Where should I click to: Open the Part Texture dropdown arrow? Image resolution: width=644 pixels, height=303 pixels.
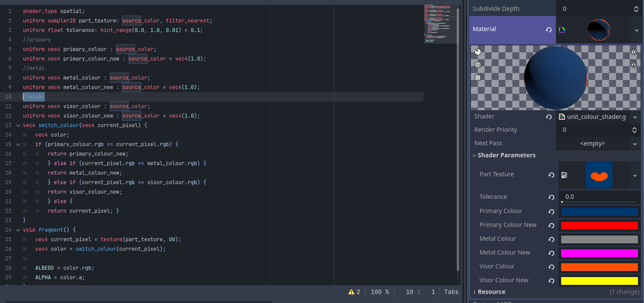(x=635, y=175)
